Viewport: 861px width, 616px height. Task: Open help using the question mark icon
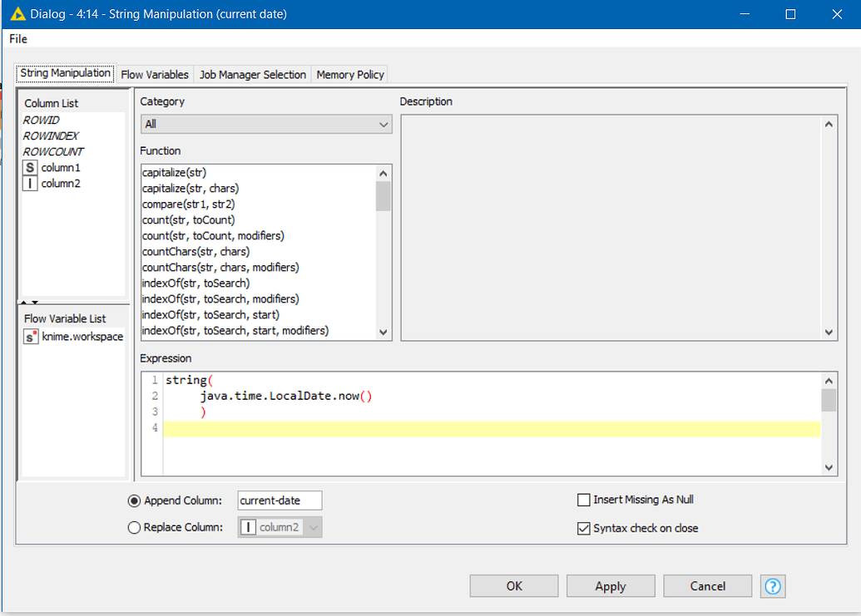(772, 586)
